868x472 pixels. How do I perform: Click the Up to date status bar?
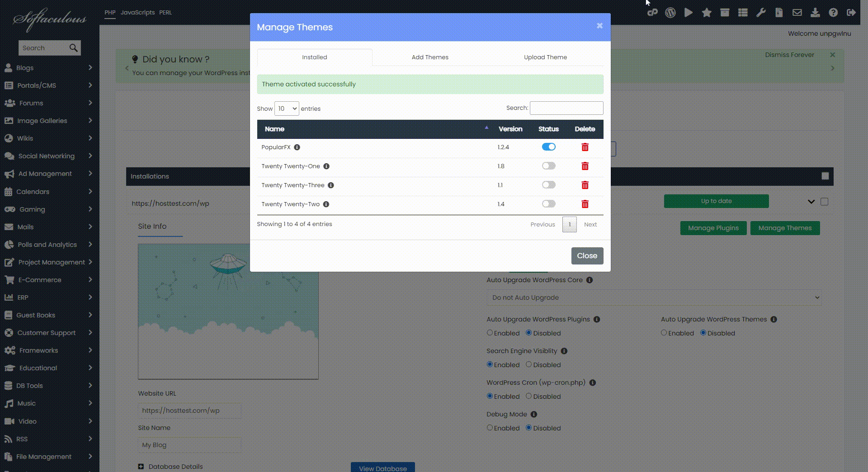point(716,201)
